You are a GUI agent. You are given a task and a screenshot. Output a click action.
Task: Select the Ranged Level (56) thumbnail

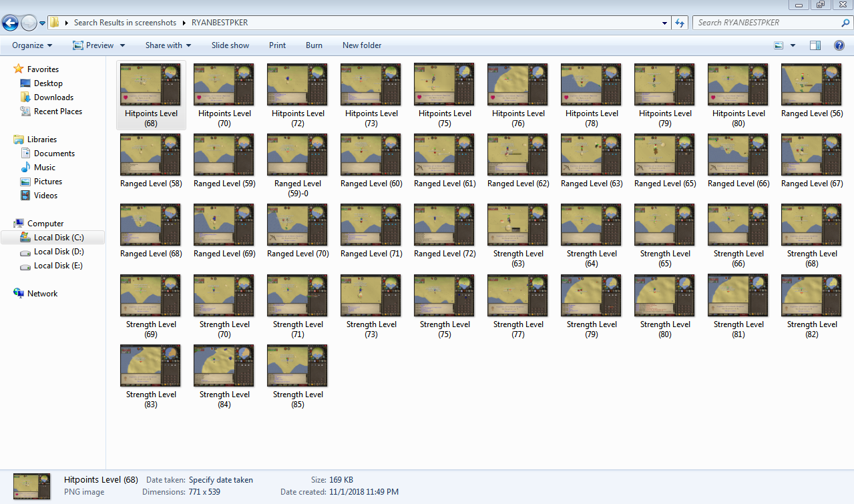[x=812, y=85]
